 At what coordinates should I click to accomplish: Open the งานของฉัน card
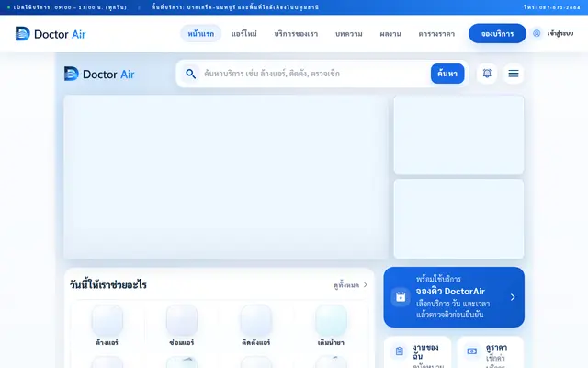417,352
